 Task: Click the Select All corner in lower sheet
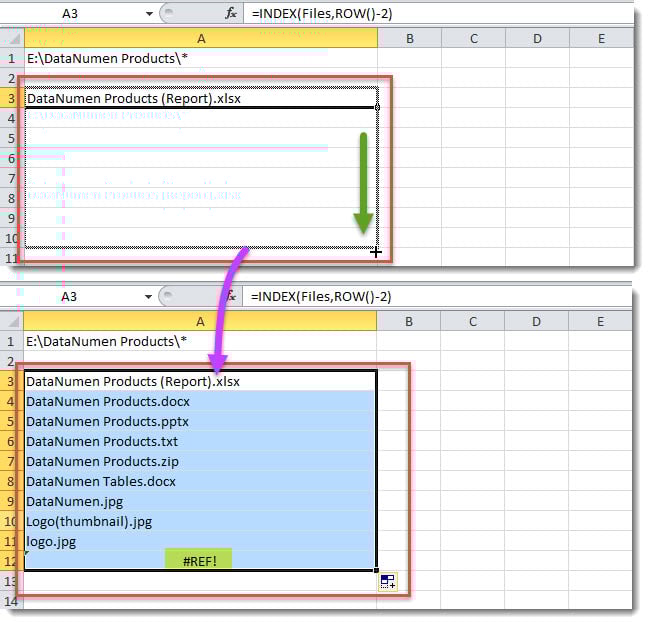pos(12,322)
